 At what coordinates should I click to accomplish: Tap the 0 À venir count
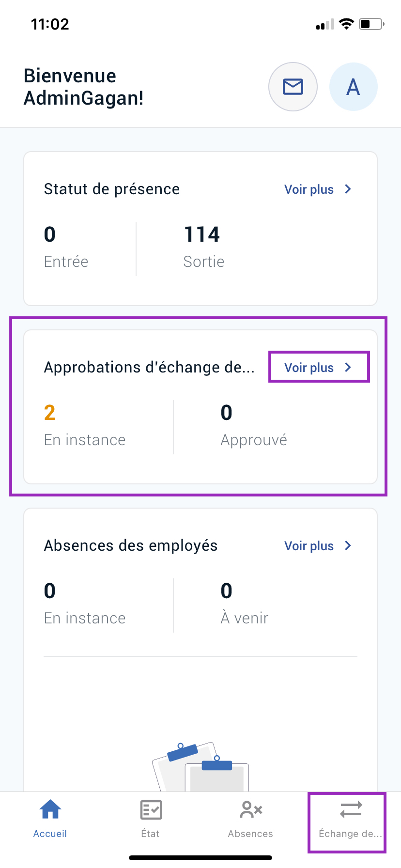pyautogui.click(x=226, y=591)
